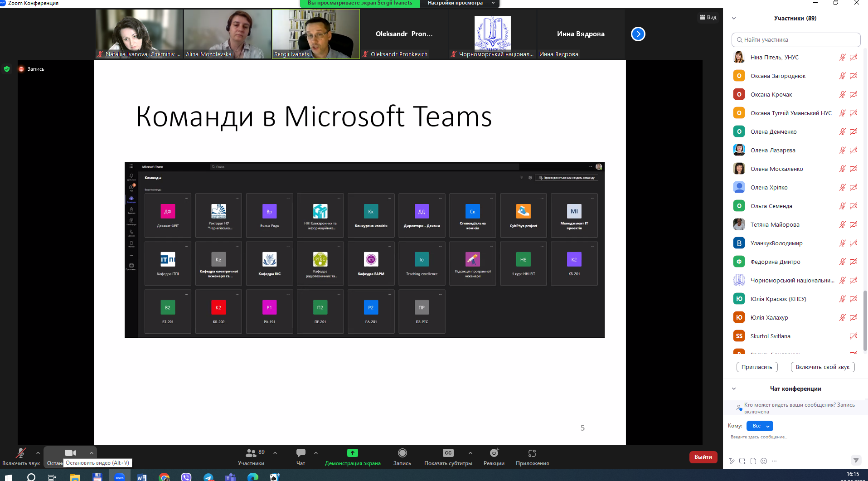
Task: Click the text formatting icon in chat
Action: tap(732, 461)
